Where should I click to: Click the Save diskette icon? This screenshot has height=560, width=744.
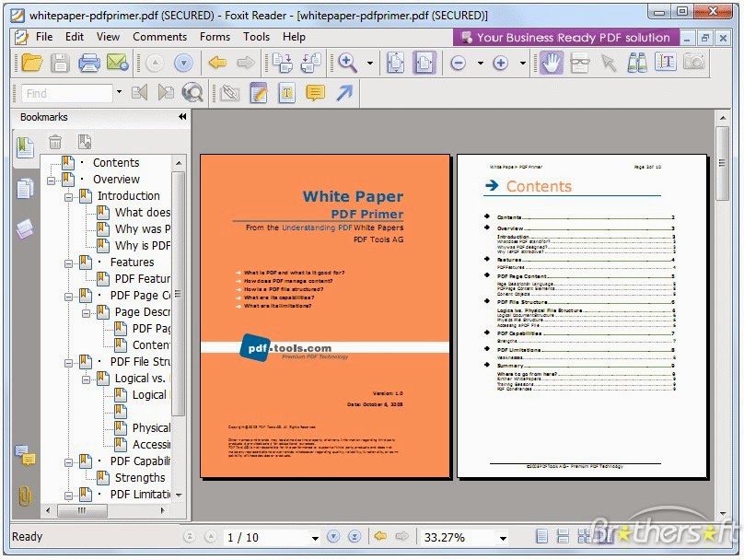(x=60, y=62)
